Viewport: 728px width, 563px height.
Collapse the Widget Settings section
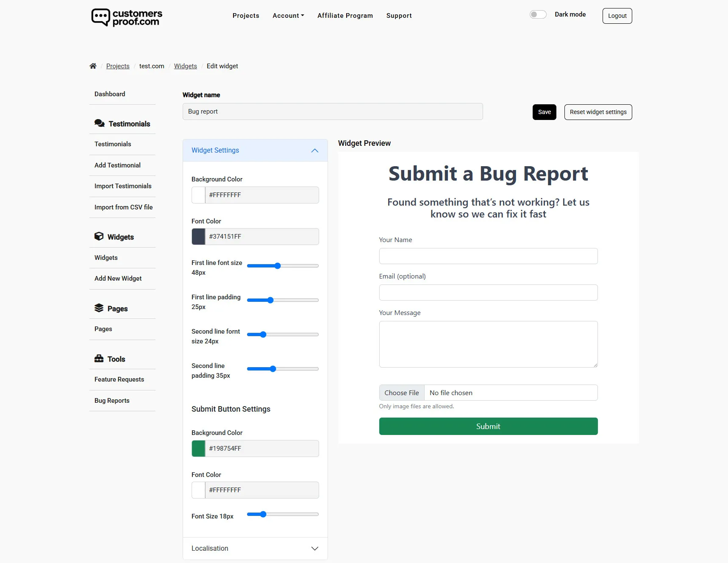tap(314, 151)
